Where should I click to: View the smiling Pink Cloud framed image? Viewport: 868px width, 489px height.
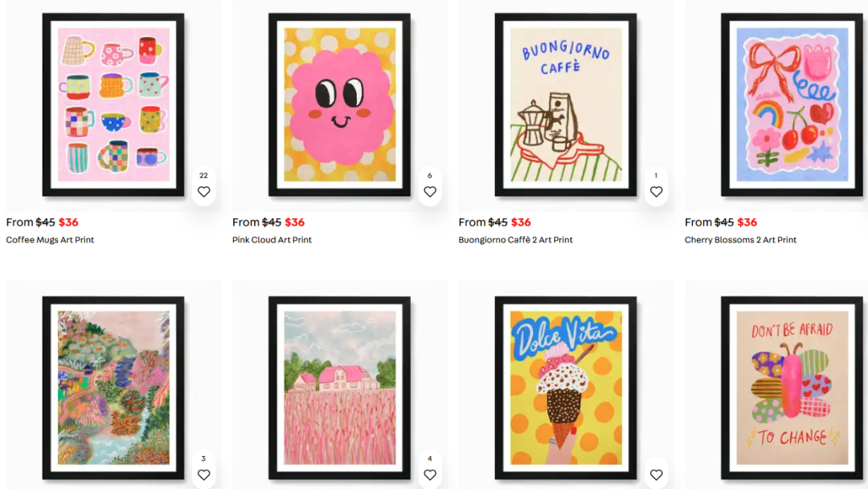(x=339, y=105)
